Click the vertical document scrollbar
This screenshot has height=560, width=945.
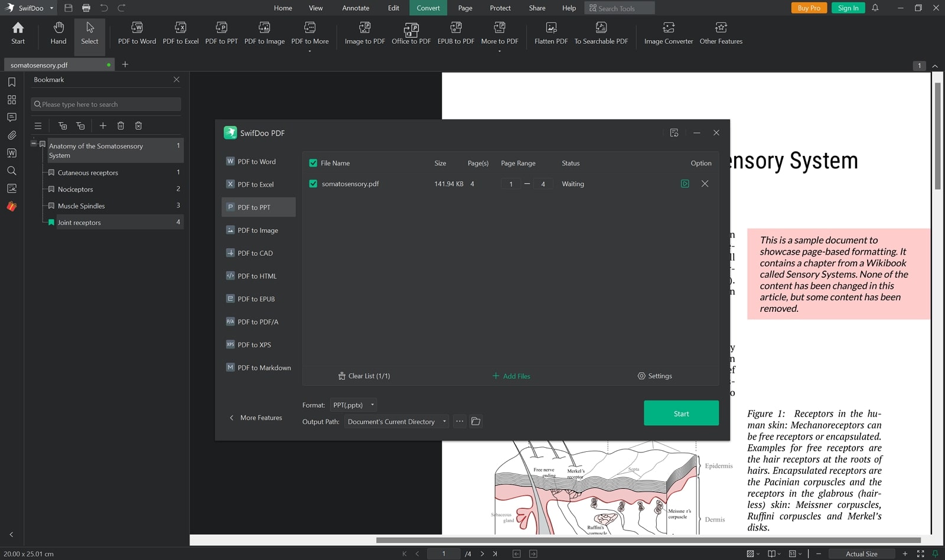pos(937,136)
